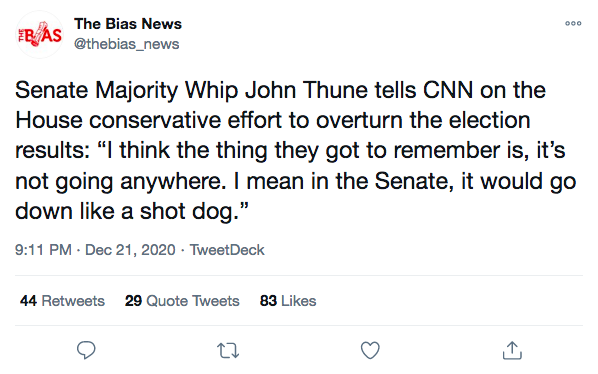
Task: Open the TweetDeck source link
Action: point(227,250)
